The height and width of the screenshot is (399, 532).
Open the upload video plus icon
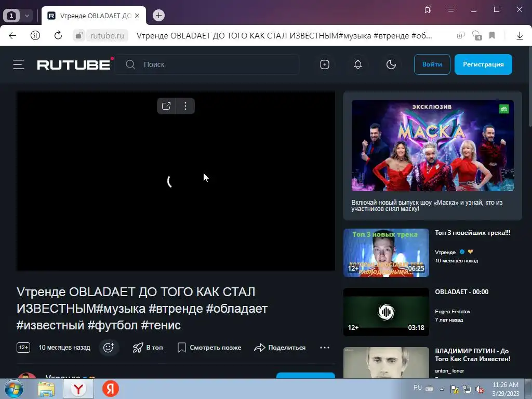pyautogui.click(x=325, y=64)
